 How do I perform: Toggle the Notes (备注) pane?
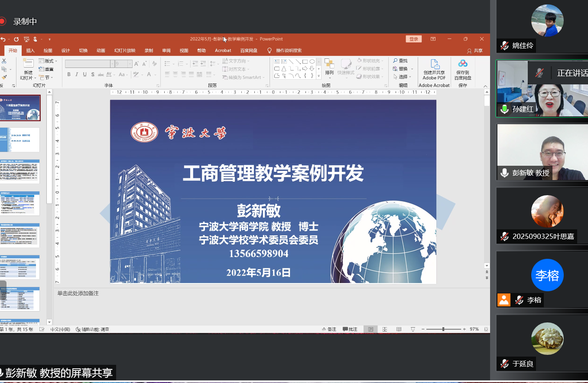click(328, 329)
